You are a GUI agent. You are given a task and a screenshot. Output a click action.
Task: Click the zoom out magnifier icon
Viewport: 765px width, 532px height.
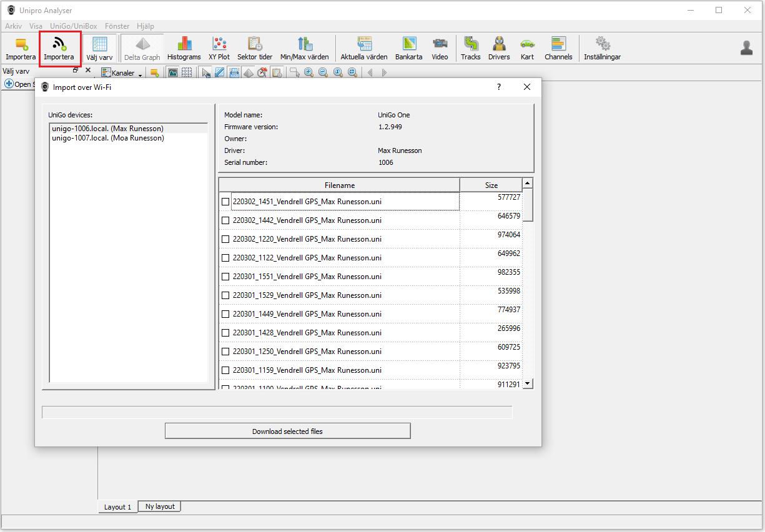point(323,72)
